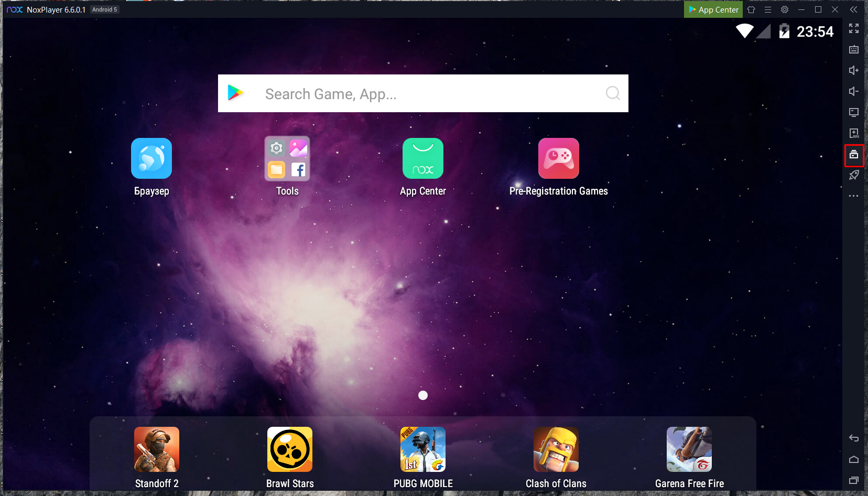Open NoxPlayer system settings gear
This screenshot has height=496, width=868.
tap(785, 9)
